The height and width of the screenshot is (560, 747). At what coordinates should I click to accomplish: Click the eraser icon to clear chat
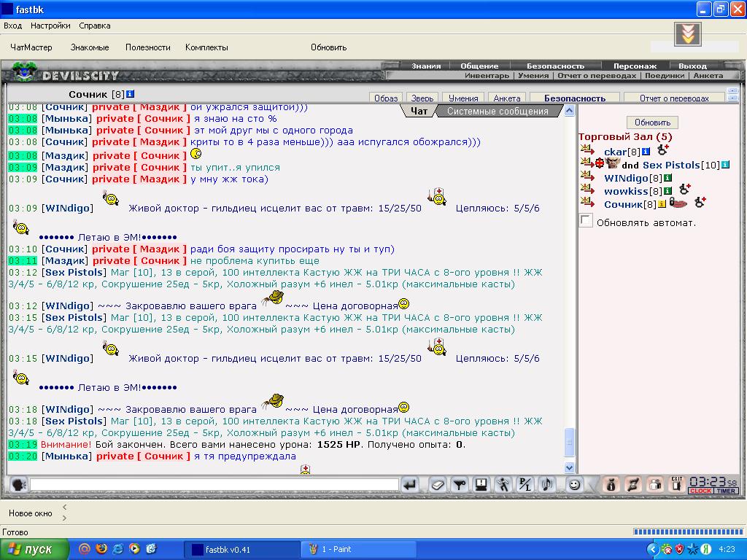point(437,485)
